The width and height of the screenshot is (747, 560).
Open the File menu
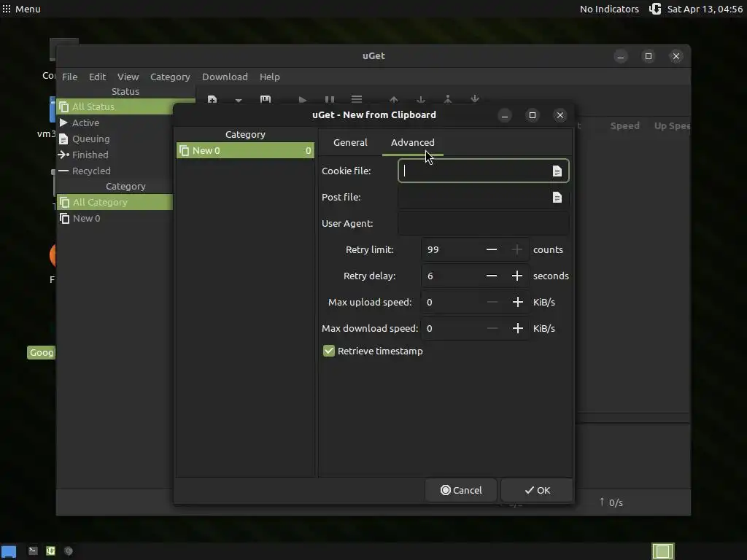[69, 77]
